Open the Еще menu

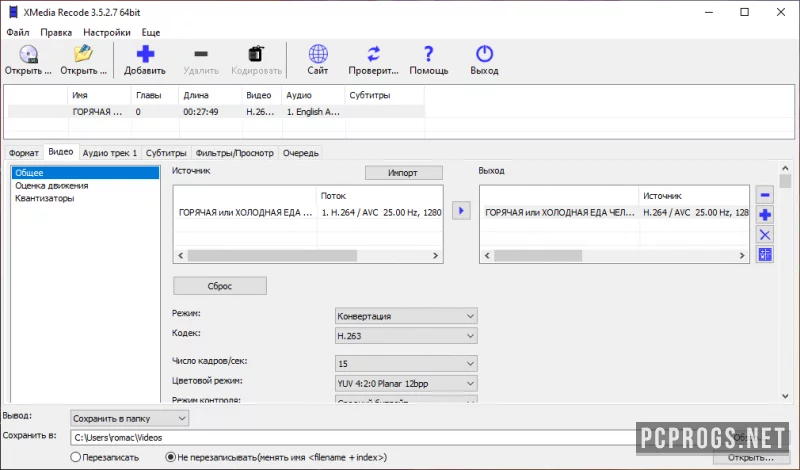tap(151, 32)
